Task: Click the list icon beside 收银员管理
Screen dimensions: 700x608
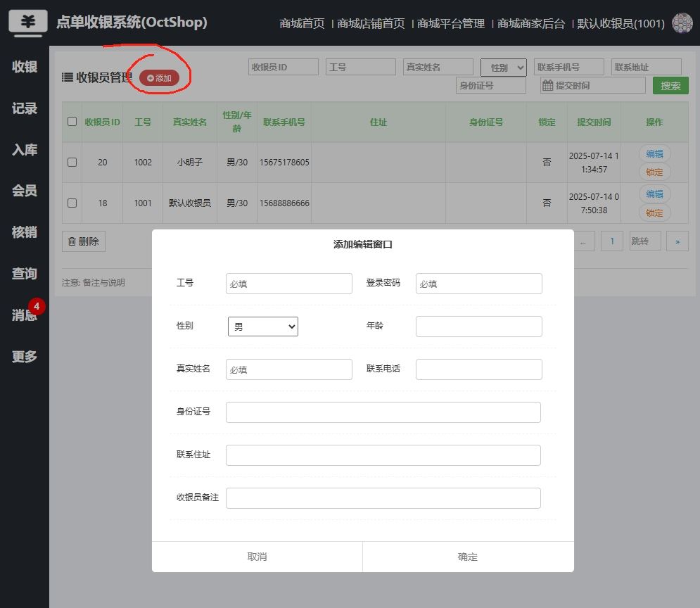Action: [67, 77]
